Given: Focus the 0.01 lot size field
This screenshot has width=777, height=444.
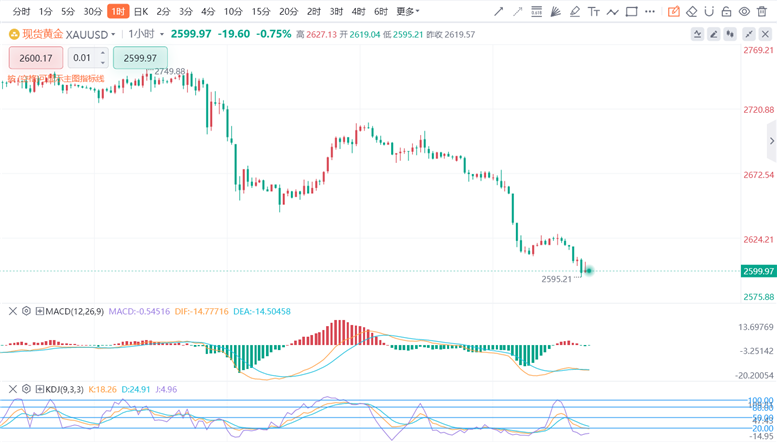Looking at the screenshot, I should (x=83, y=58).
